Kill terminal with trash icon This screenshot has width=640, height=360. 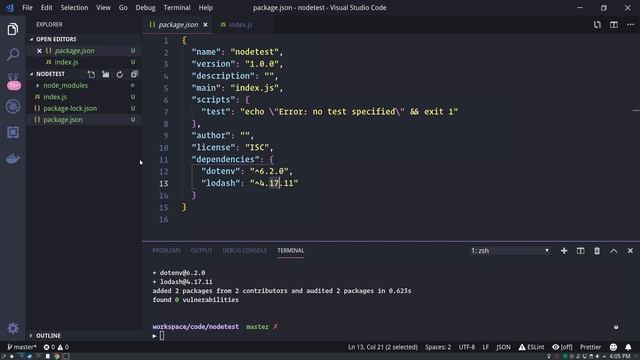[x=597, y=251]
